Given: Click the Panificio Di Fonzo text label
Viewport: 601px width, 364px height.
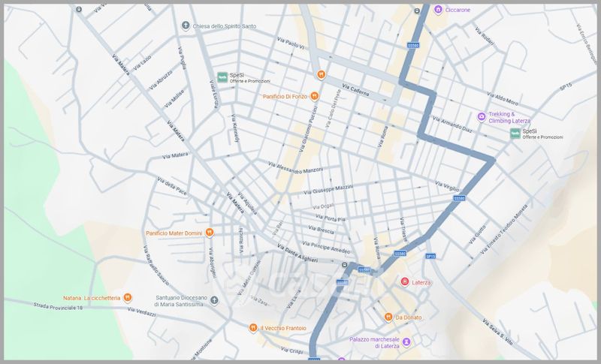Looking at the screenshot, I should pos(285,96).
